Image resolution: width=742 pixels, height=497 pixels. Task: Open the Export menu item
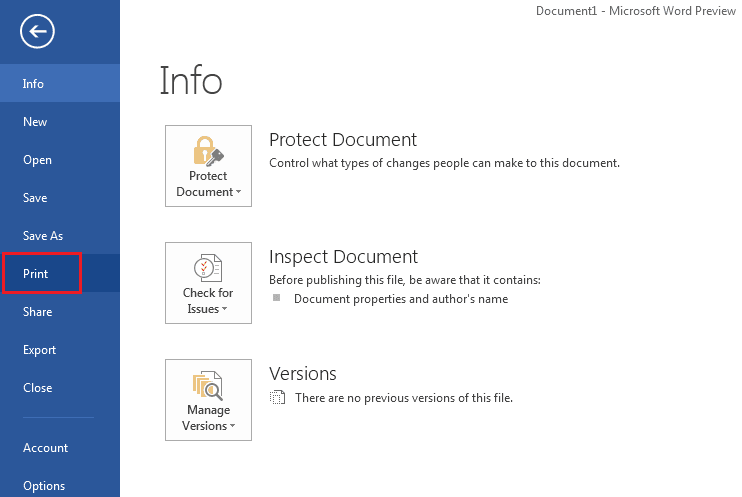60,349
